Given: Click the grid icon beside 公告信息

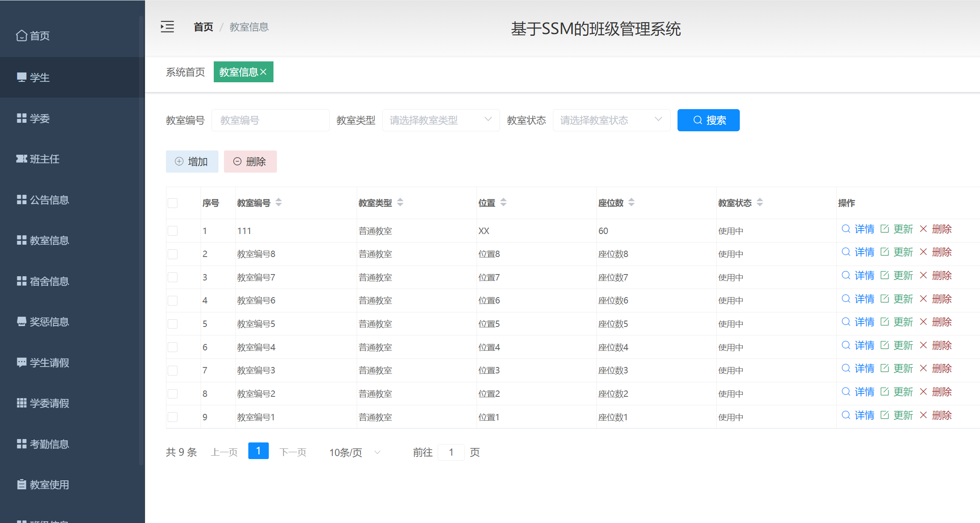Looking at the screenshot, I should click(x=21, y=199).
